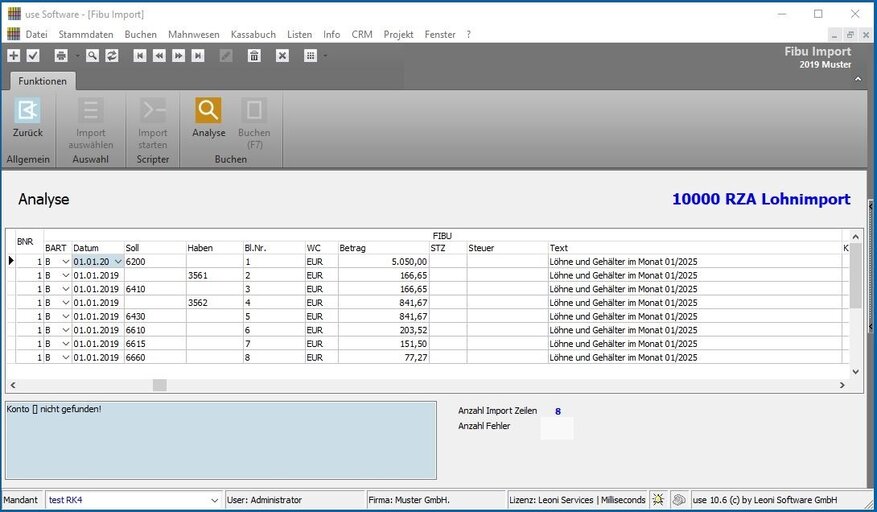Jump to the last record
This screenshot has height=512, width=877.
point(198,56)
